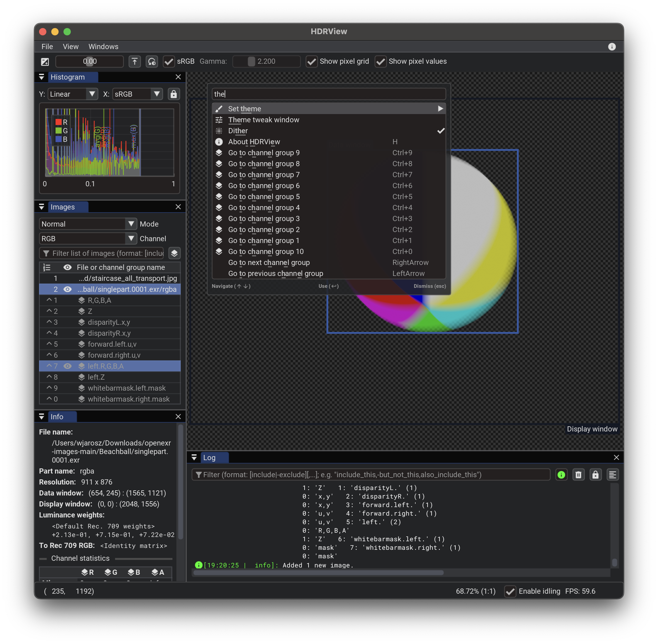Viewport: 658px width, 644px height.
Task: Click the About info icon in menu bar
Action: click(x=612, y=47)
